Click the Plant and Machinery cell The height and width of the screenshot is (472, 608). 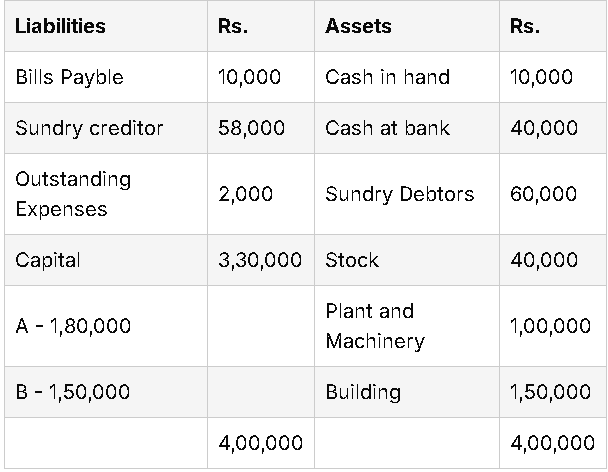(x=375, y=326)
